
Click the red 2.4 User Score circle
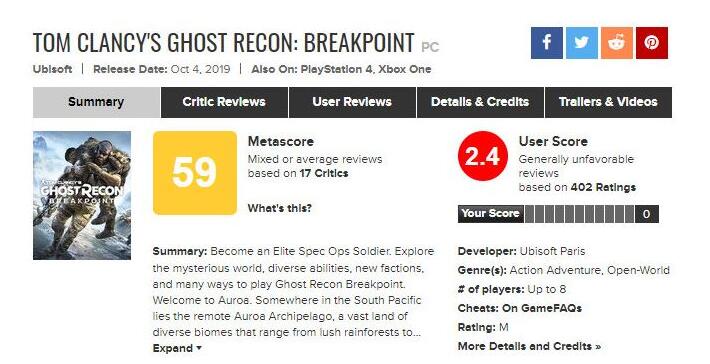pos(482,156)
